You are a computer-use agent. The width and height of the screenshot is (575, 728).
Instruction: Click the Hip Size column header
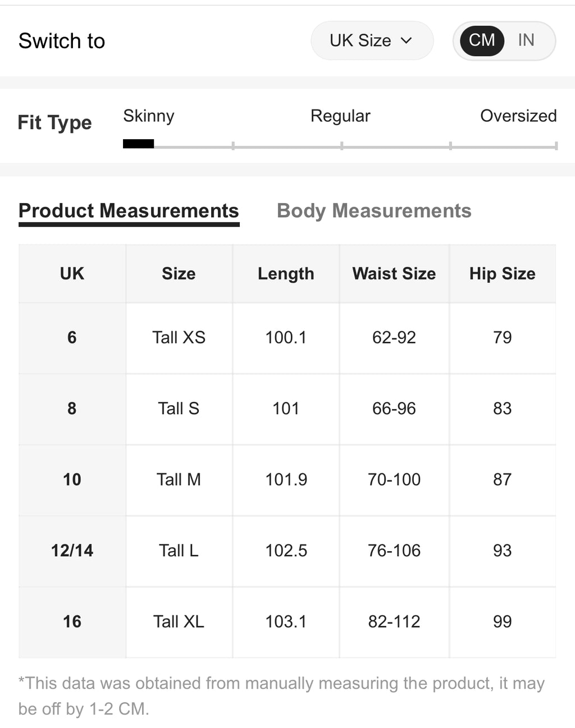coord(503,273)
